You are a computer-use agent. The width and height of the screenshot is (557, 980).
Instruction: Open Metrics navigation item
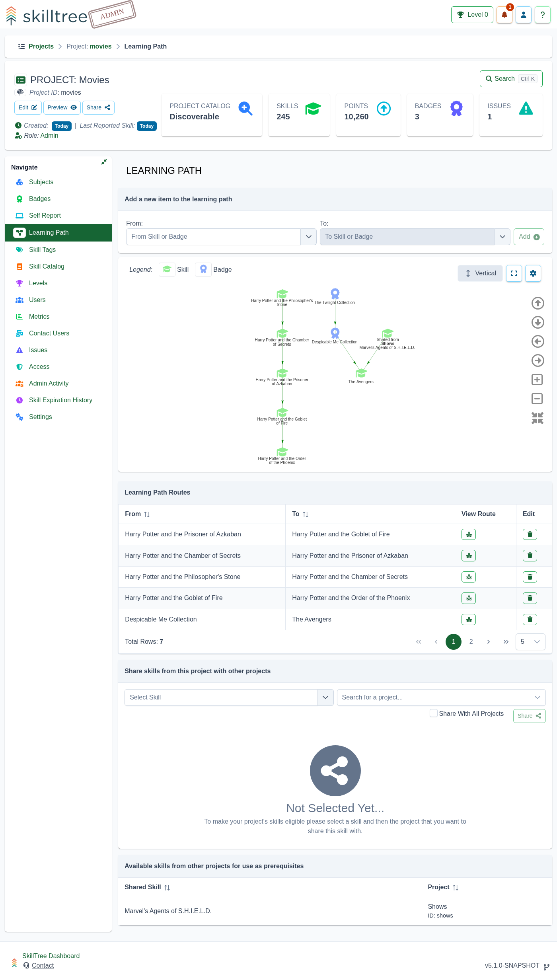point(39,317)
